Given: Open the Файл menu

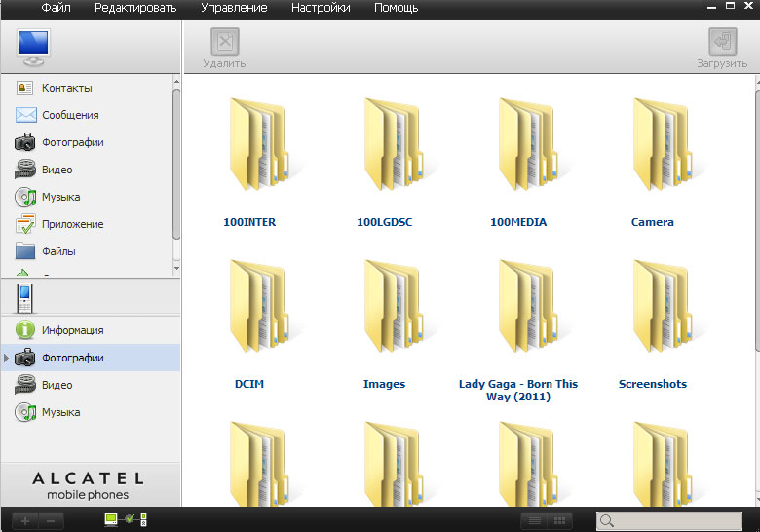Looking at the screenshot, I should [56, 8].
